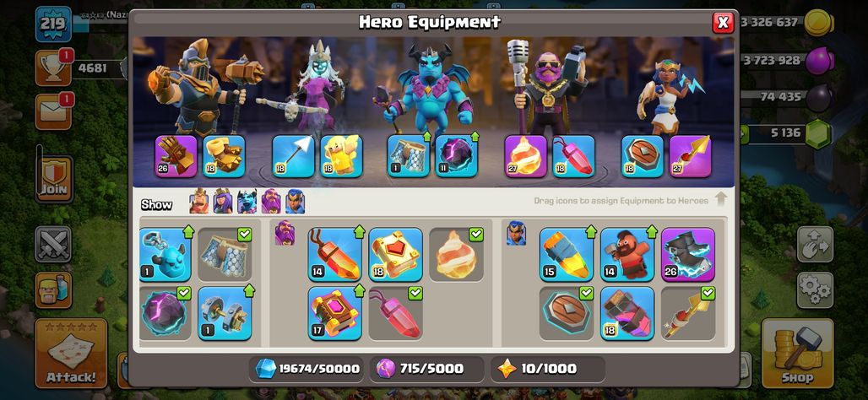Click the shiny ore 19674/50000 counter
This screenshot has width=868, height=400.
tap(307, 369)
